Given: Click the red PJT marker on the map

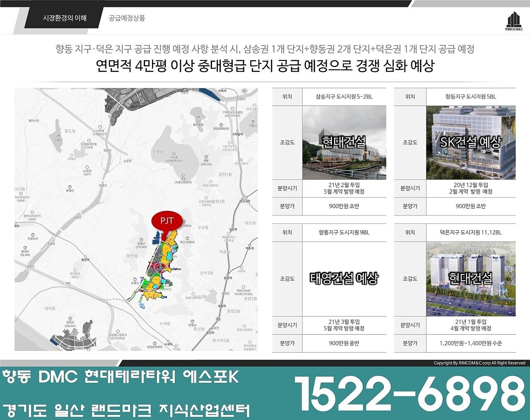Looking at the screenshot, I should (167, 221).
